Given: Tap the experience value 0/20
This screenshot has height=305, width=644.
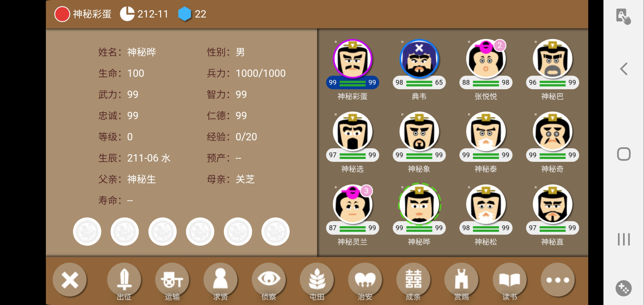Looking at the screenshot, I should pyautogui.click(x=246, y=137).
